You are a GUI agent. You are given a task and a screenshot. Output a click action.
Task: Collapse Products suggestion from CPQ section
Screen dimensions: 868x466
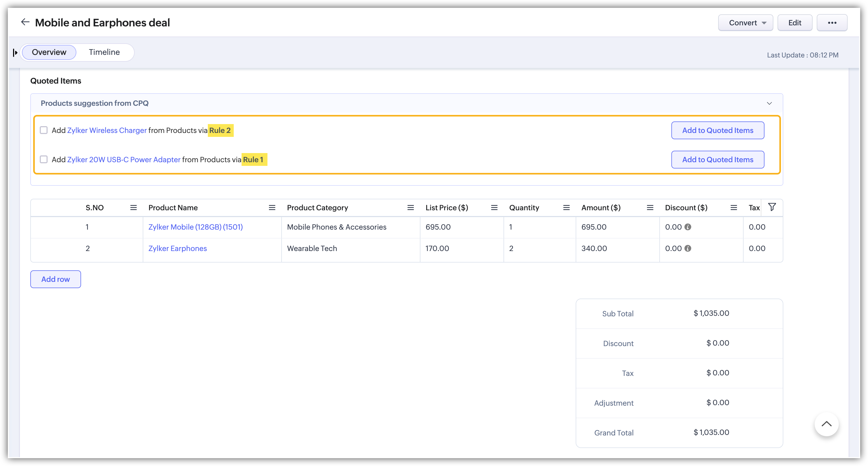point(769,103)
